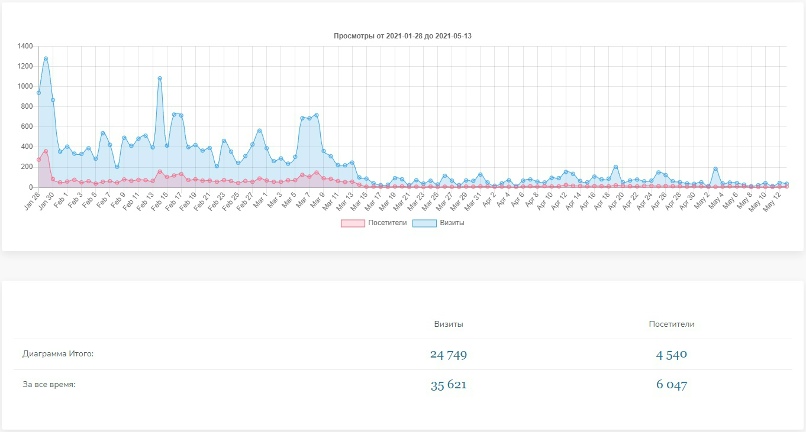Click the pink visitors peak near Jan 29

coord(46,151)
